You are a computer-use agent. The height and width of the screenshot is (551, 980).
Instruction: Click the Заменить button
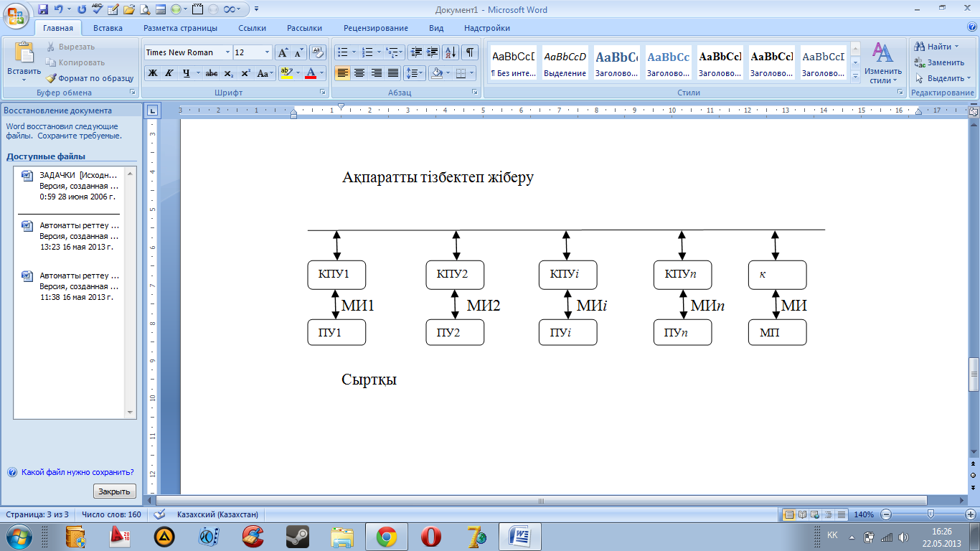(940, 62)
